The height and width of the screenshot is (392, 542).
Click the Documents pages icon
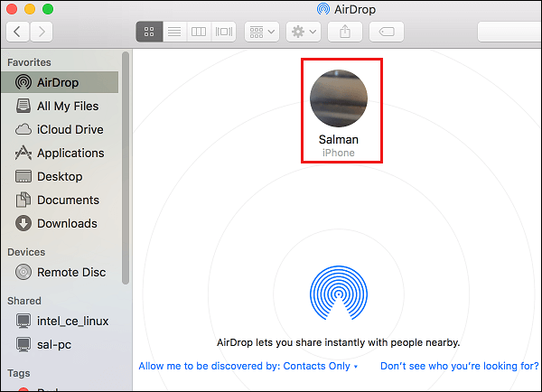pos(23,200)
